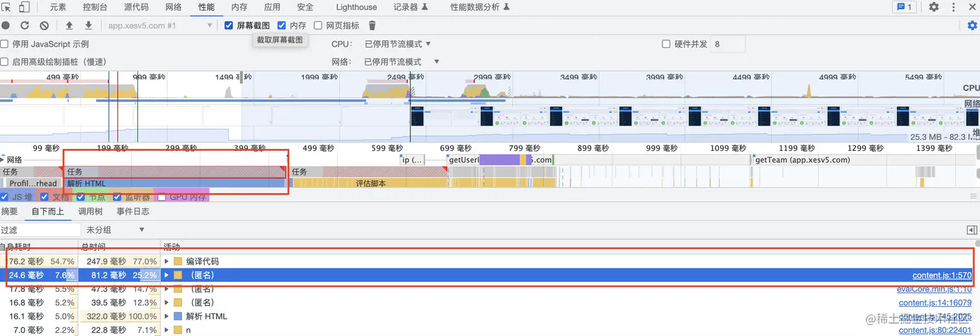The height and width of the screenshot is (336, 980).
Task: Check 停用 JavaScript 示例 checkbox
Action: (5, 44)
